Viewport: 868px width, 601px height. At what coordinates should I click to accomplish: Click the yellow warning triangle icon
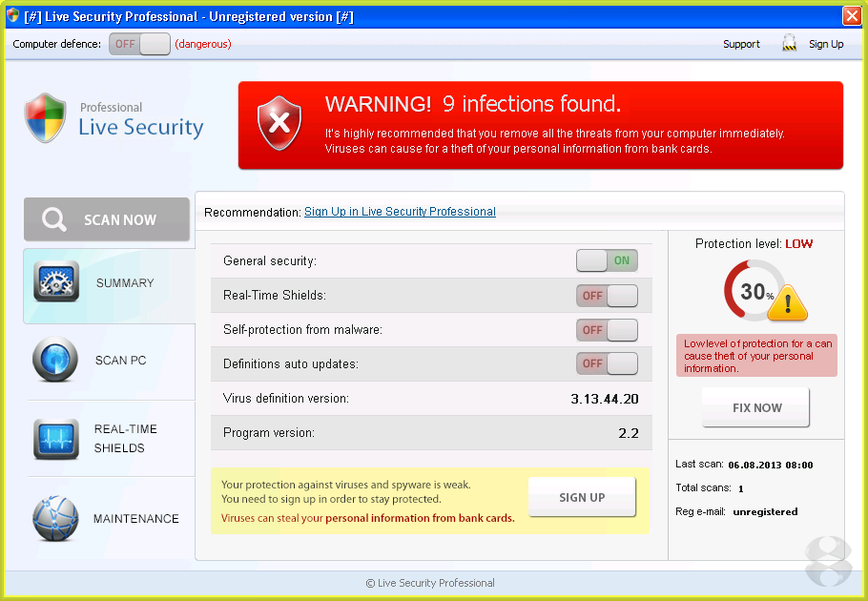pyautogui.click(x=787, y=303)
